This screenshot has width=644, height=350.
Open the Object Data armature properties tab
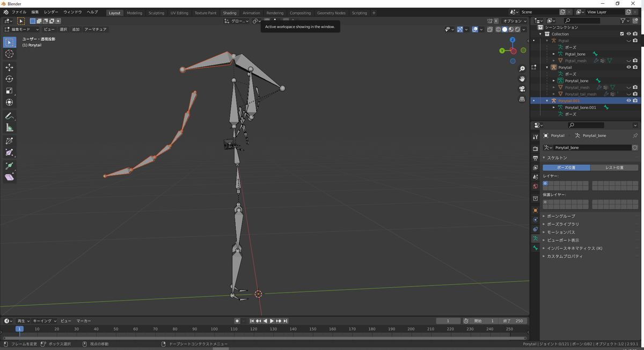[535, 238]
